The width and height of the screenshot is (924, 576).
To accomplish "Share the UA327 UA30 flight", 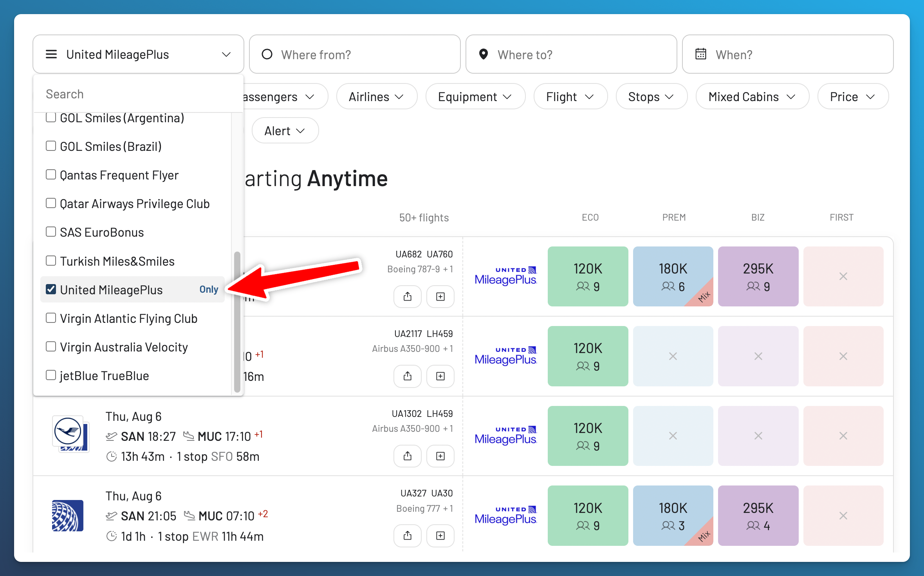I will [408, 536].
